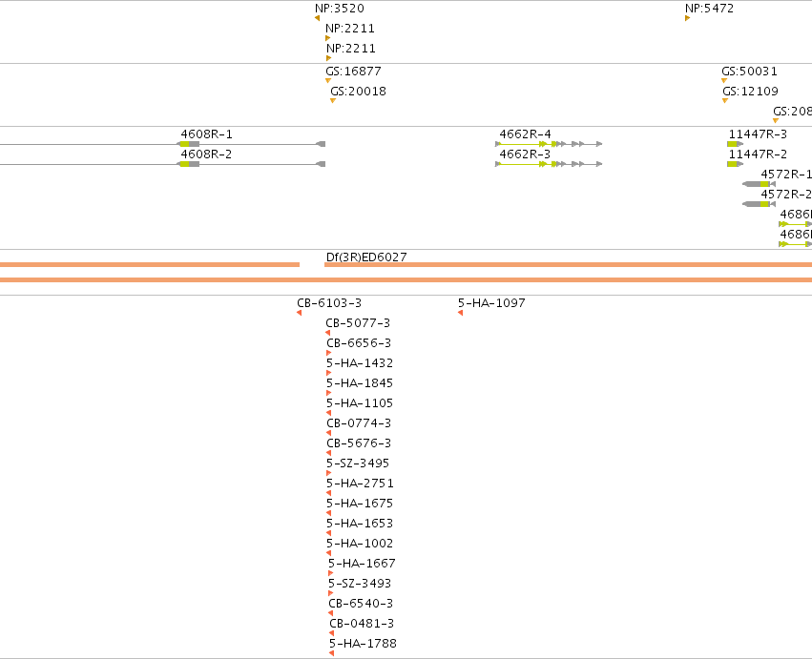Screen dimensions: 812x659
Task: Select the 5-HA-1097 insertion label
Action: pos(491,303)
